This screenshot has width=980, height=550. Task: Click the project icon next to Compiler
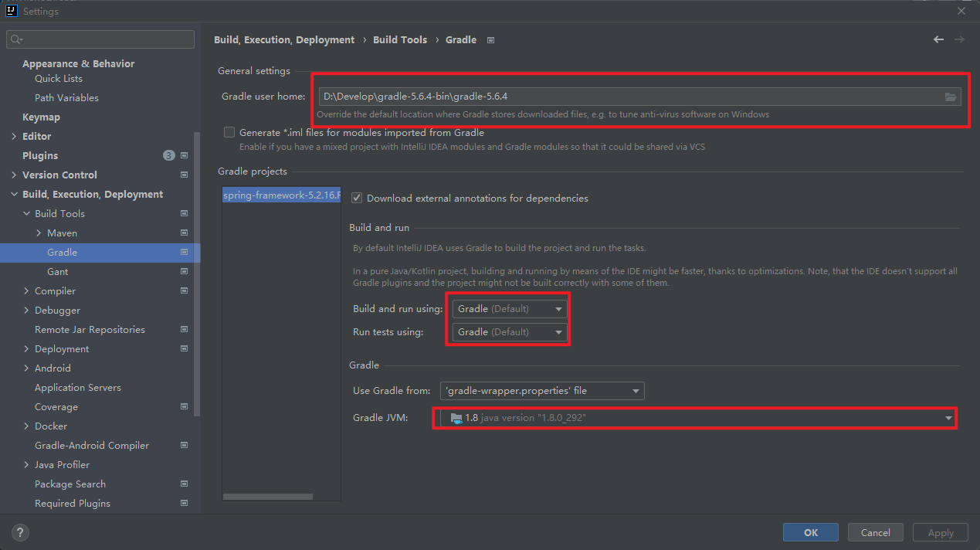[x=184, y=290]
